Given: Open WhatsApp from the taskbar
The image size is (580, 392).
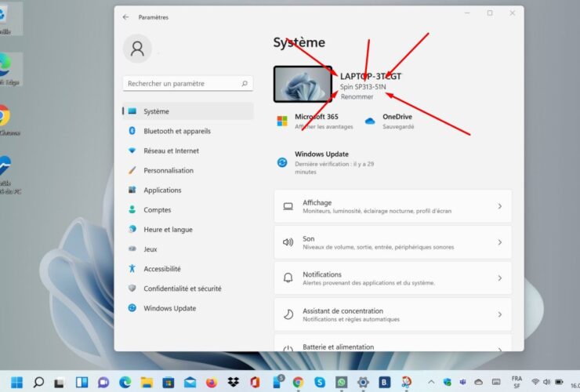Looking at the screenshot, I should click(342, 383).
